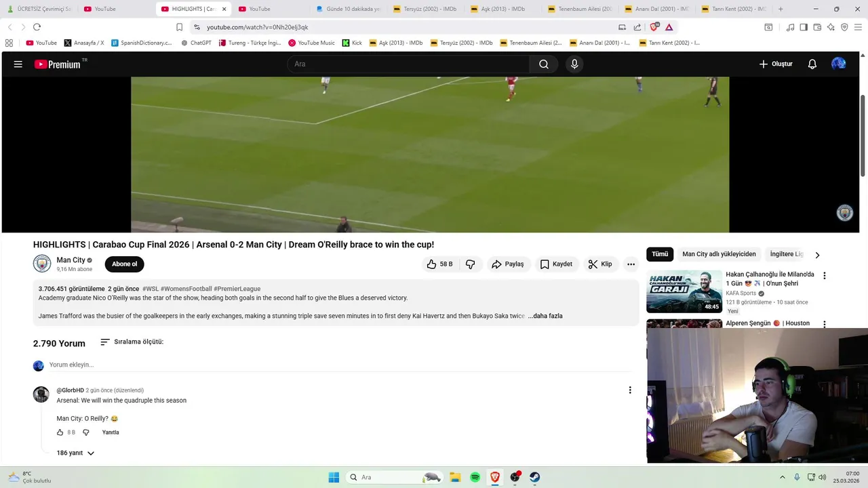This screenshot has width=868, height=488.
Task: Switch to Günde 10 dakikada tab
Action: coord(349,9)
